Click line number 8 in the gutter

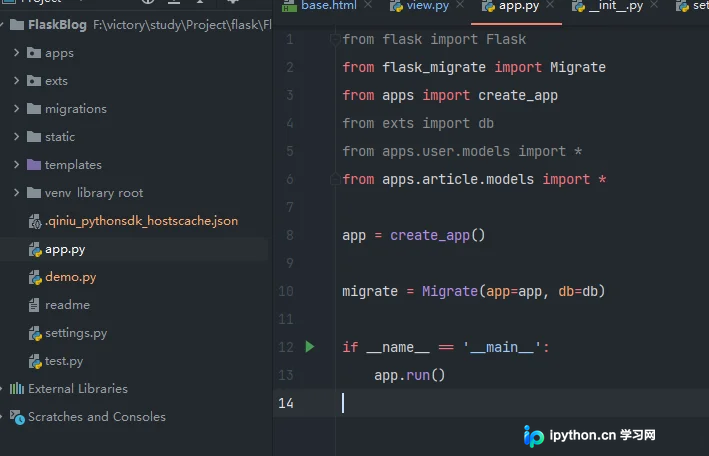(289, 235)
